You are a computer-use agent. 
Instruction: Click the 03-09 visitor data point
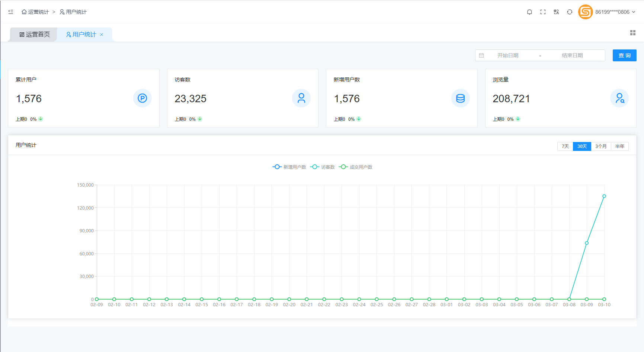[587, 243]
